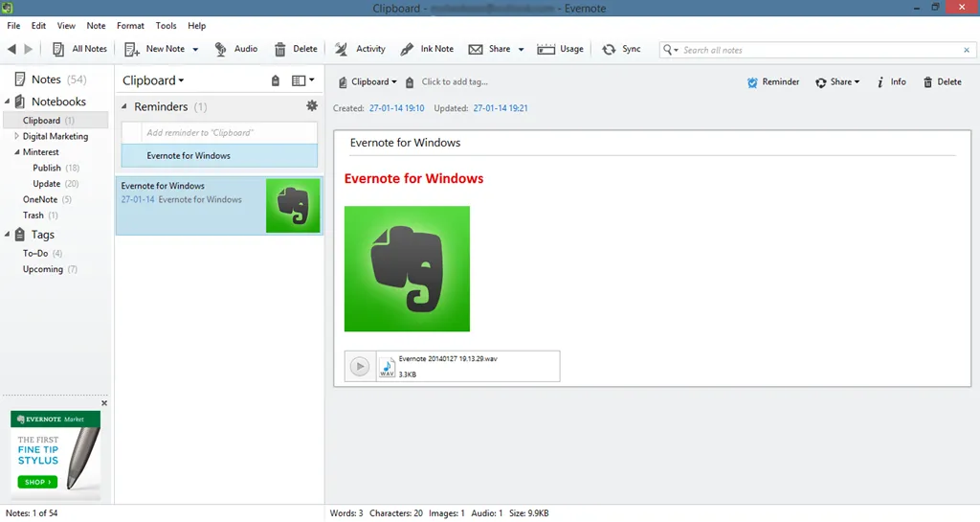Select the elephant image in the note
This screenshot has height=522, width=980.
[407, 269]
